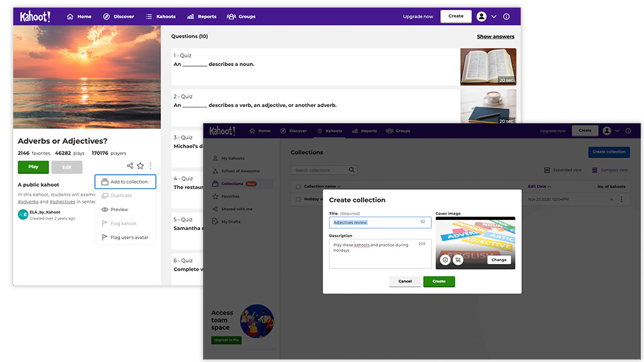Share the Adverbs or Adjectives kahoot
Screen dimensions: 644x362
point(130,166)
